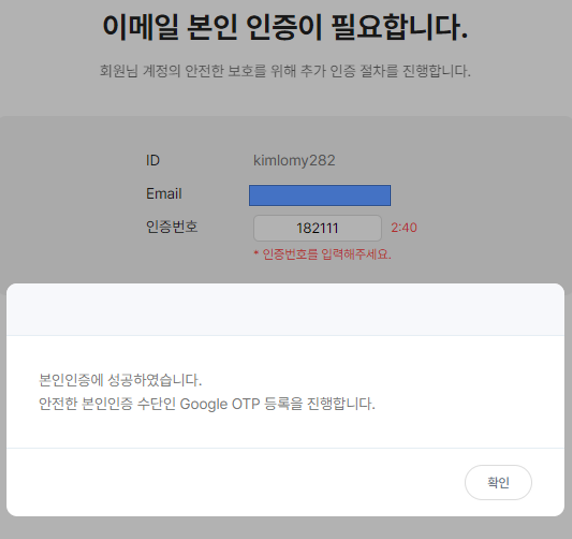572x539 pixels.
Task: Click the blank dialog footer beside 확인
Action: click(233, 482)
